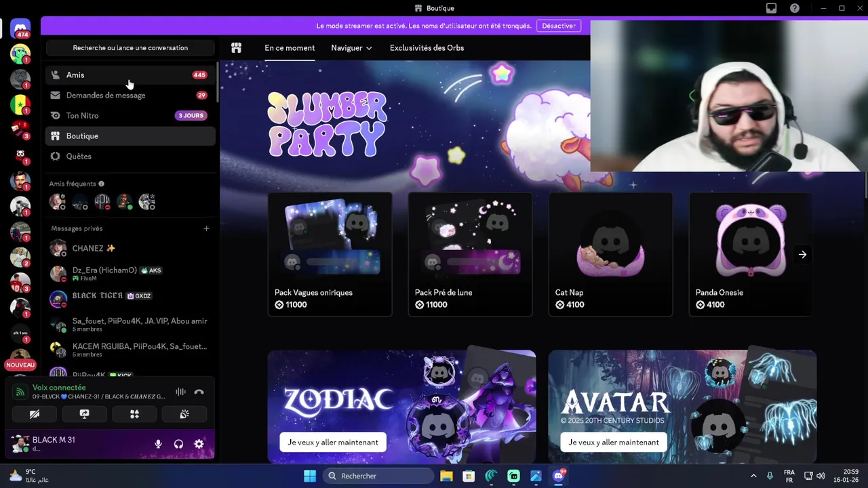This screenshot has width=868, height=488.
Task: Open Cat Nap shop item
Action: 610,254
